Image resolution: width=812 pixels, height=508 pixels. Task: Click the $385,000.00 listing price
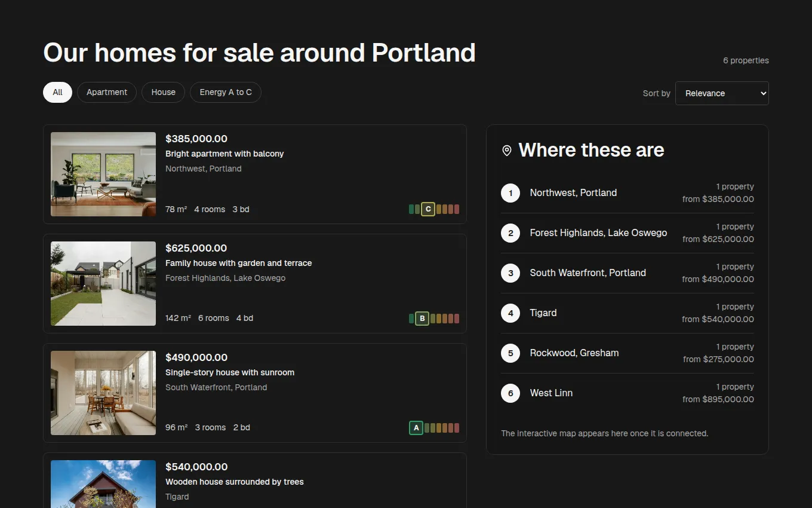(x=196, y=139)
